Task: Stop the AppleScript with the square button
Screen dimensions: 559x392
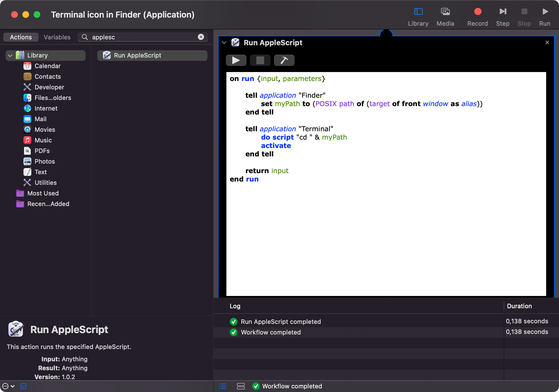Action: pyautogui.click(x=260, y=60)
